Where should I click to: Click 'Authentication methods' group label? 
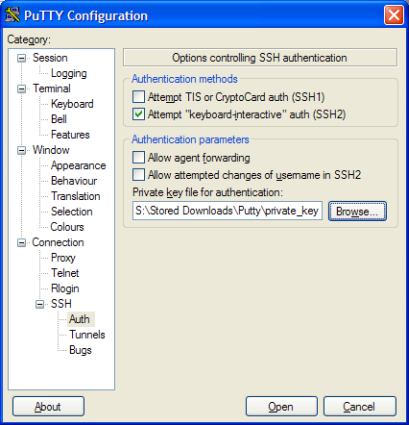tap(184, 79)
